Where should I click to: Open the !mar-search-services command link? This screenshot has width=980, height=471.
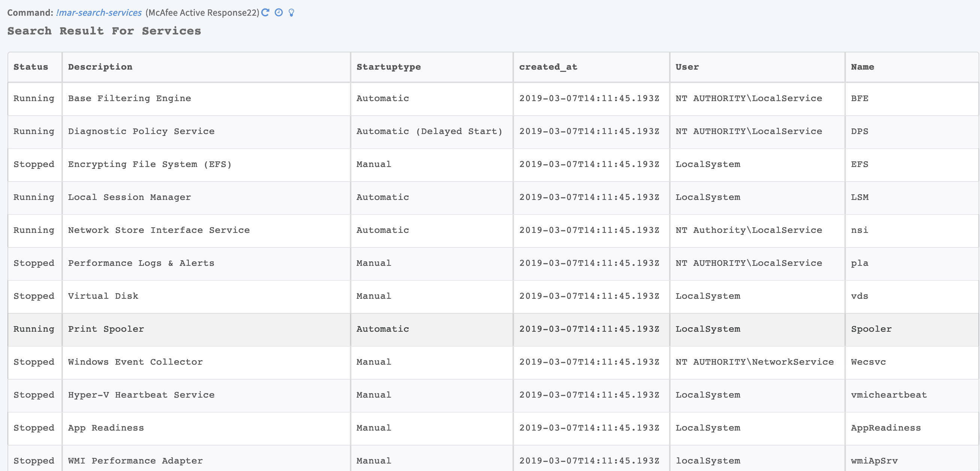[99, 13]
